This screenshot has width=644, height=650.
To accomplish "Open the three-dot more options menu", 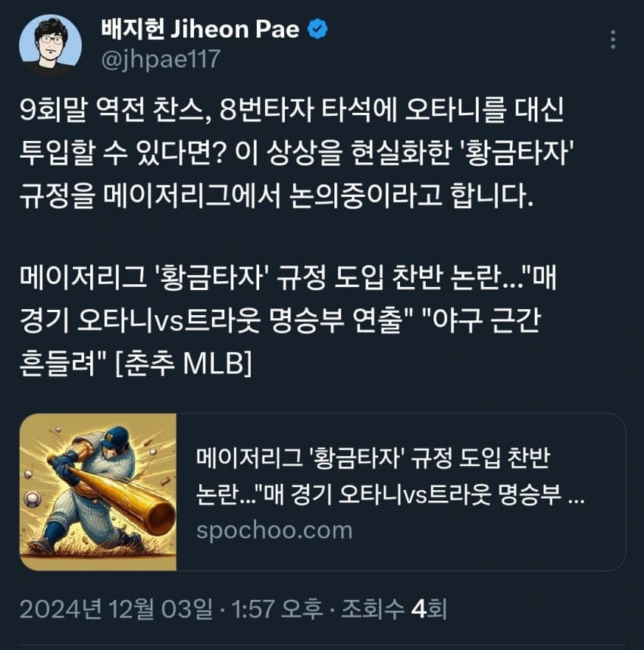I will tap(613, 40).
